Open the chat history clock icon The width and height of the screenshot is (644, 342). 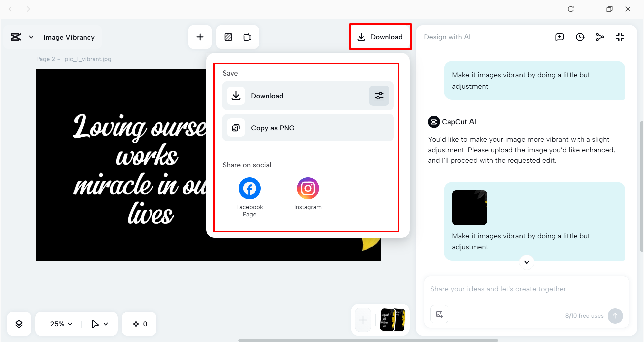coord(580,37)
